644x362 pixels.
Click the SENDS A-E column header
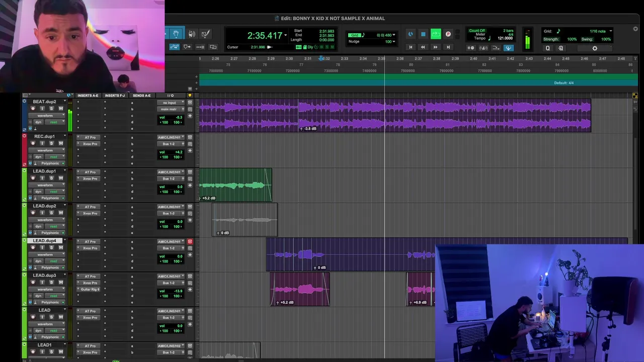point(142,96)
